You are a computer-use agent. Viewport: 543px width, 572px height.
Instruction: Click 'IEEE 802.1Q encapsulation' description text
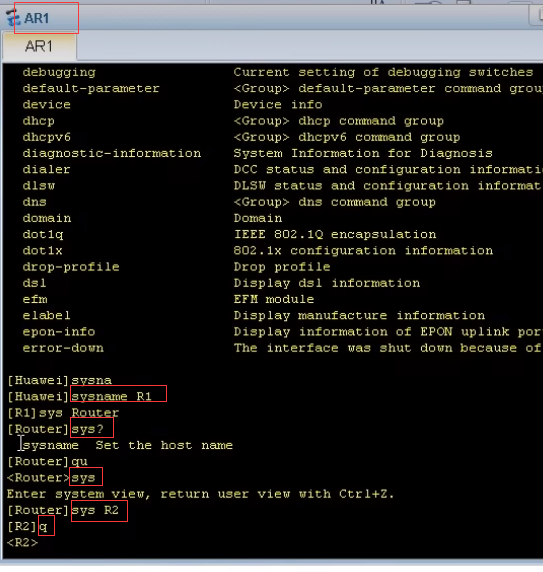335,234
